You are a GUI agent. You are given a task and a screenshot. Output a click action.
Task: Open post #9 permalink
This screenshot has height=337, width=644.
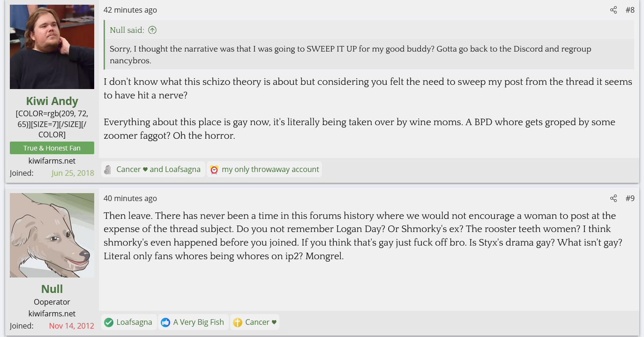click(x=630, y=198)
